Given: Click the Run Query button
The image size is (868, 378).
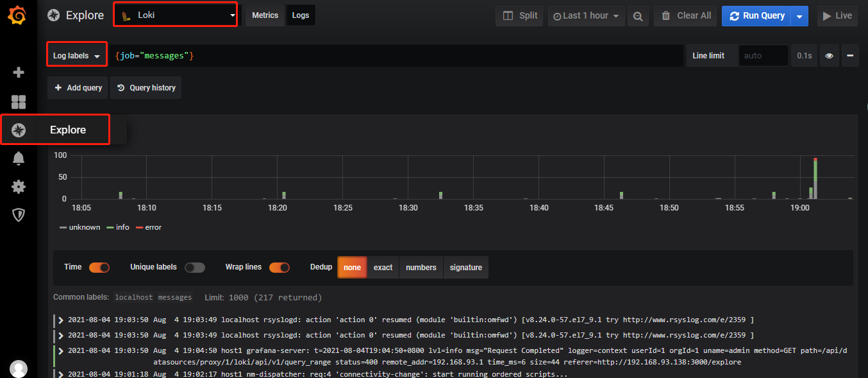Looking at the screenshot, I should (756, 16).
